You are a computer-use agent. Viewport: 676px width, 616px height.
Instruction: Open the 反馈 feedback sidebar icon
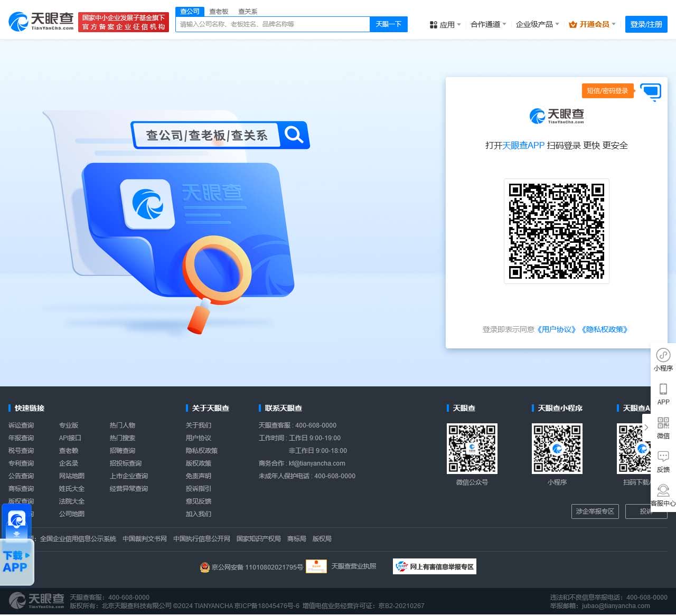pos(663,461)
